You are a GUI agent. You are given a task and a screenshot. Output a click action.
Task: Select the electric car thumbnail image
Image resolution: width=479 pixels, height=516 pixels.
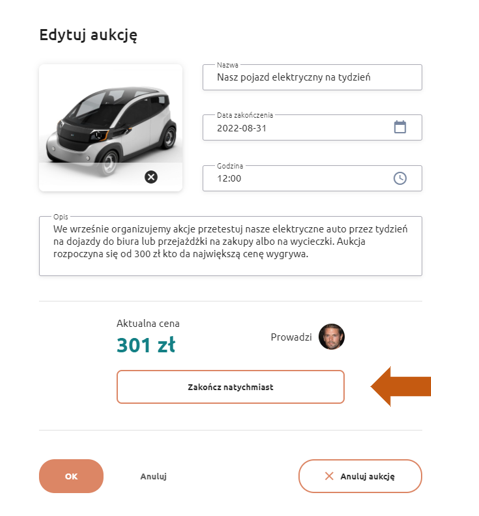[110, 128]
